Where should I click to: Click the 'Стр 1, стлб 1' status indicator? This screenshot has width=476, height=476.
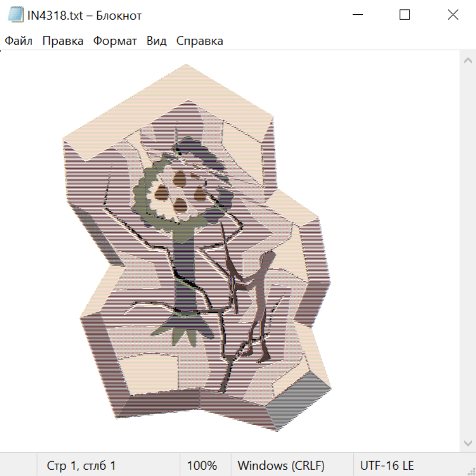point(81,466)
